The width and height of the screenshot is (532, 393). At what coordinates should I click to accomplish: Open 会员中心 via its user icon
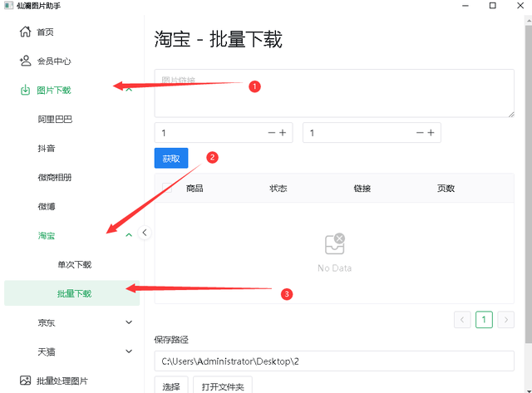25,61
